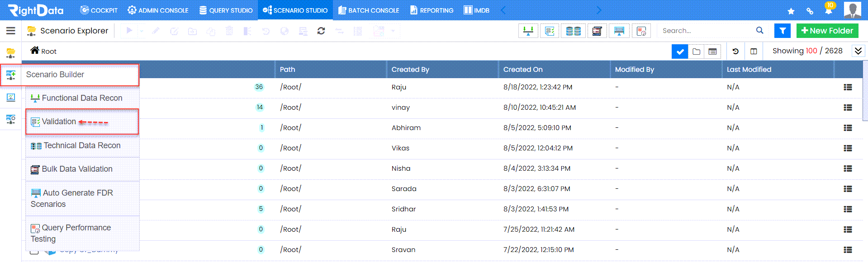The width and height of the screenshot is (868, 262).
Task: Open row options menu for Raju's first folder
Action: point(848,87)
